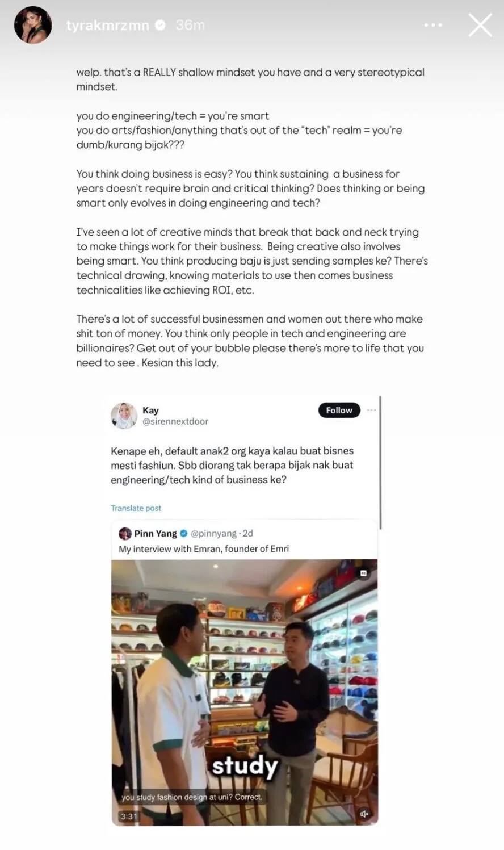Tap the tyrakmrzmn username
Screen dimensions: 504x850
click(x=107, y=25)
